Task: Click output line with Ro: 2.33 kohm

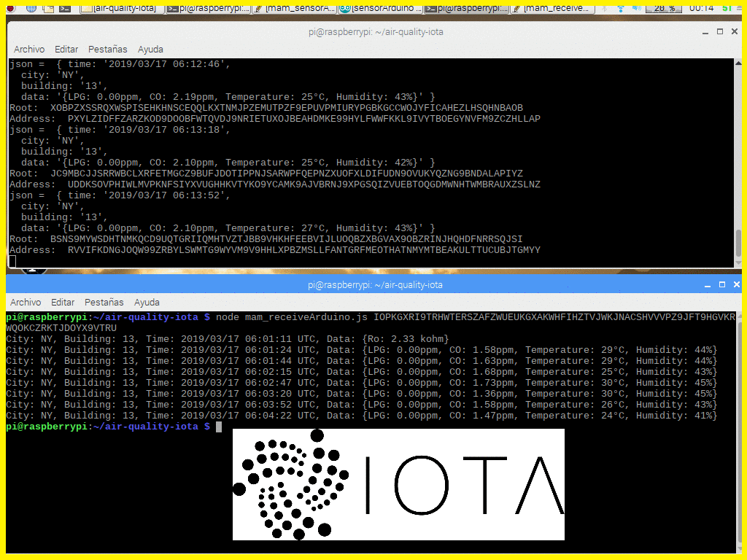Action: tap(228, 339)
